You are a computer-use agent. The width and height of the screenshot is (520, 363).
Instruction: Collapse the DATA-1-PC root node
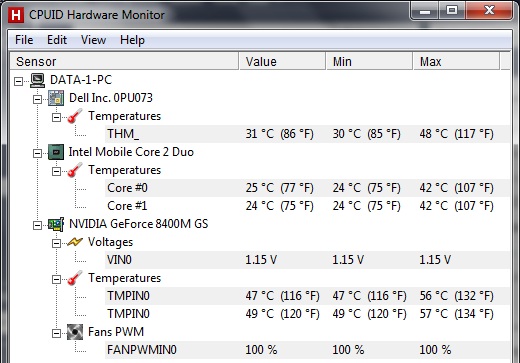[19, 81]
